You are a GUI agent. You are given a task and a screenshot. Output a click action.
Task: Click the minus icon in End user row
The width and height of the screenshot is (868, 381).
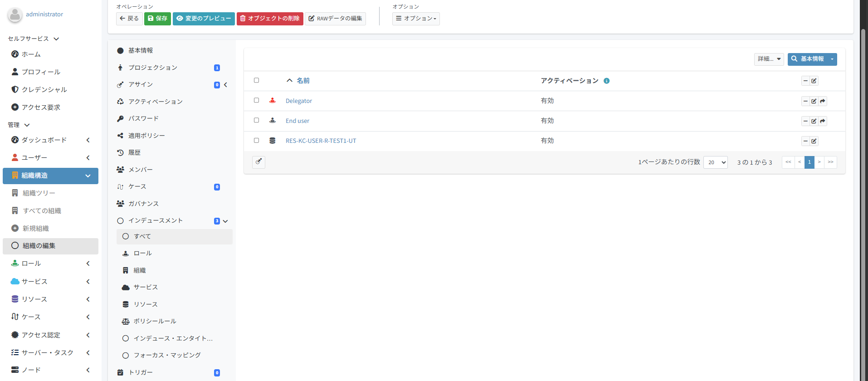(805, 121)
